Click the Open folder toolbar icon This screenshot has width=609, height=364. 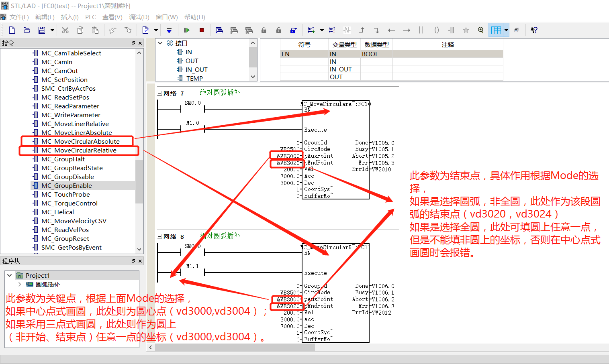pyautogui.click(x=27, y=30)
